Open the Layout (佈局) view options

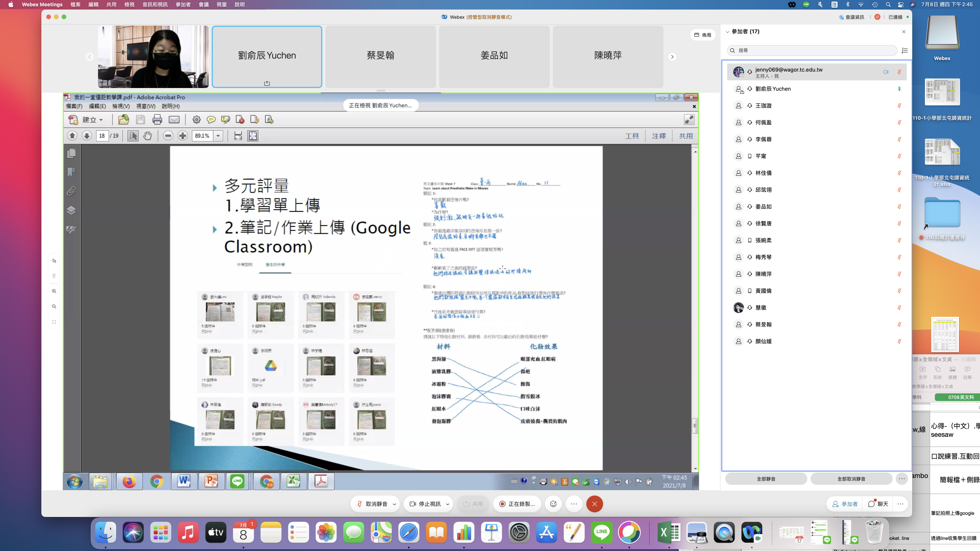[x=703, y=35]
